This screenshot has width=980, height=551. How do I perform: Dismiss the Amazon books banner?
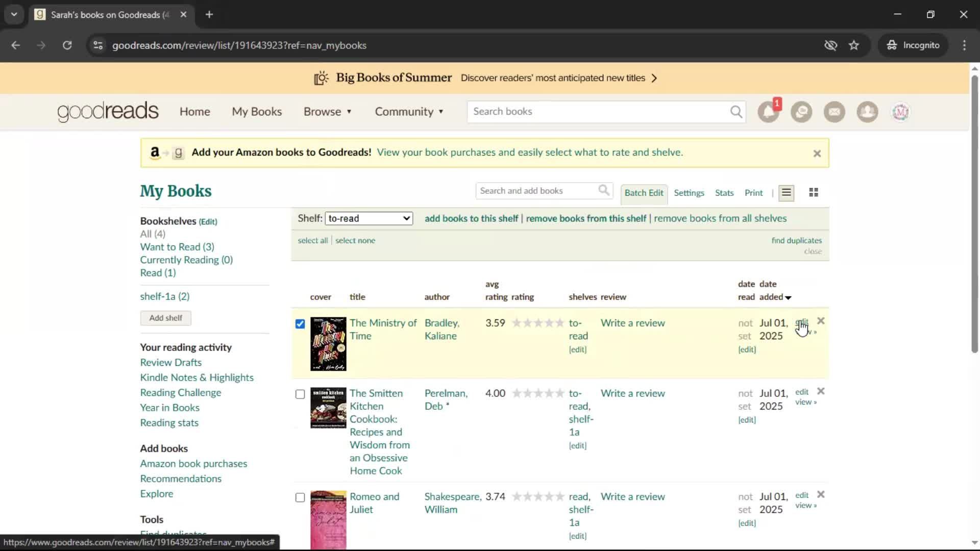(817, 153)
